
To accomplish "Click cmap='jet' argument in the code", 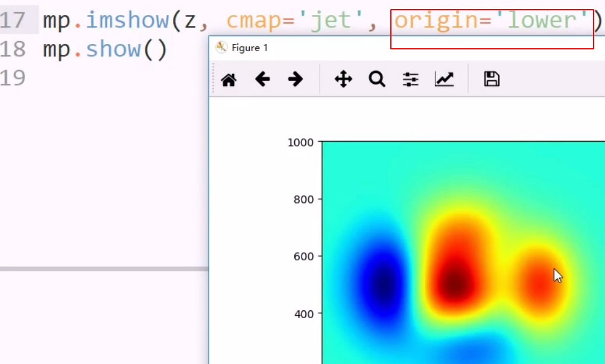I will 295,20.
